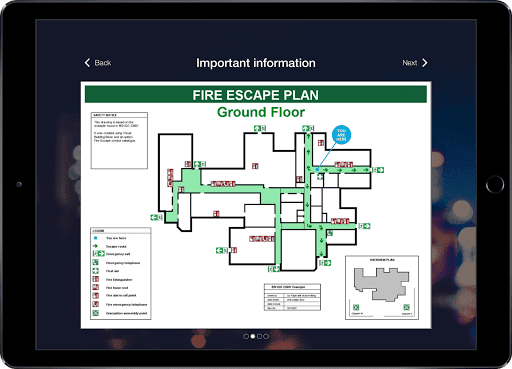512x369 pixels.
Task: Go back using the Back chevron arrow
Action: (x=87, y=63)
